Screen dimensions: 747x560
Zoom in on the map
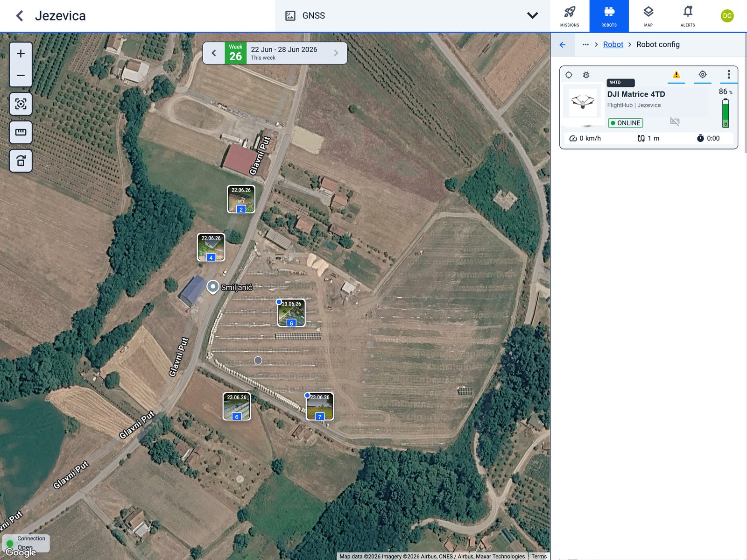pos(21,54)
